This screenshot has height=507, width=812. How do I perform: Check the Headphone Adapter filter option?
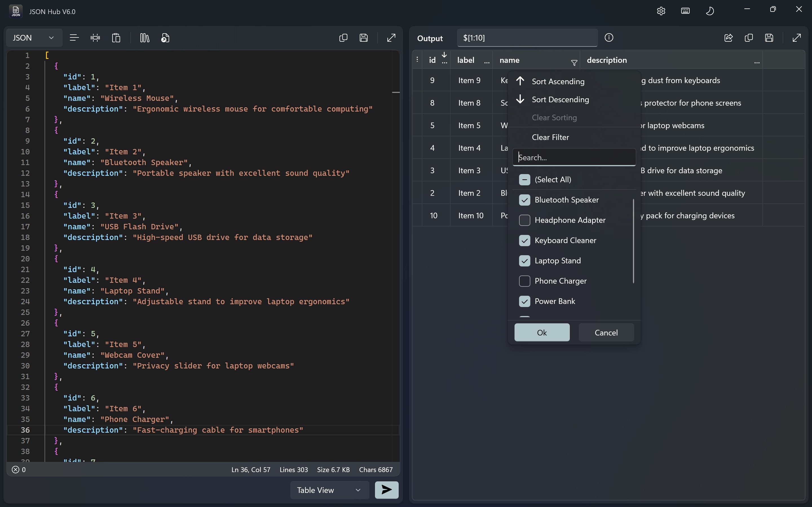[x=524, y=220]
